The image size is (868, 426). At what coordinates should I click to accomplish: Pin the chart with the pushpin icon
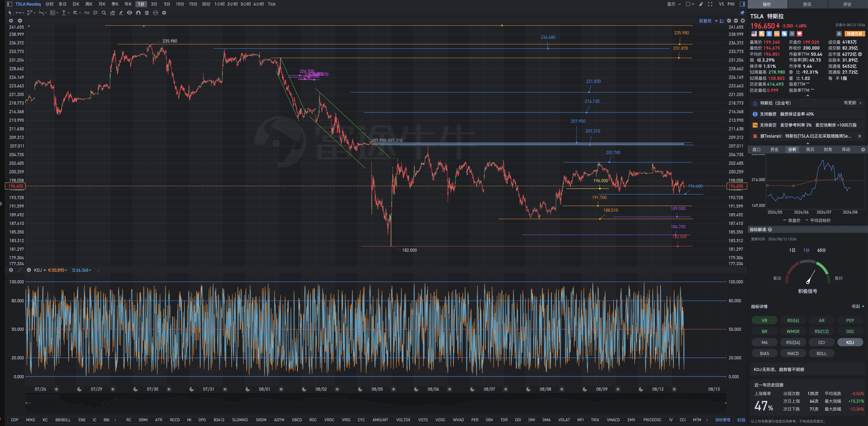tap(742, 13)
